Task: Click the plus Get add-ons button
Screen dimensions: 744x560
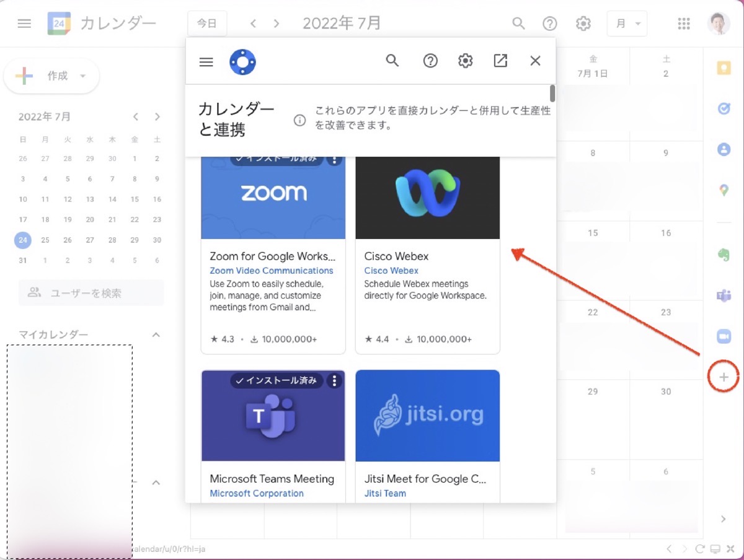Action: coord(724,377)
